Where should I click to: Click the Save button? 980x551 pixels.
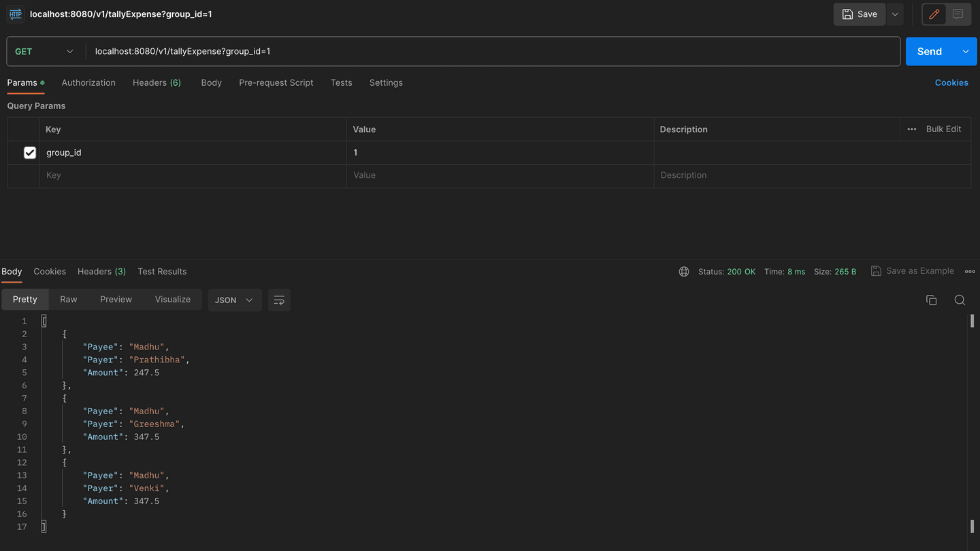[860, 14]
